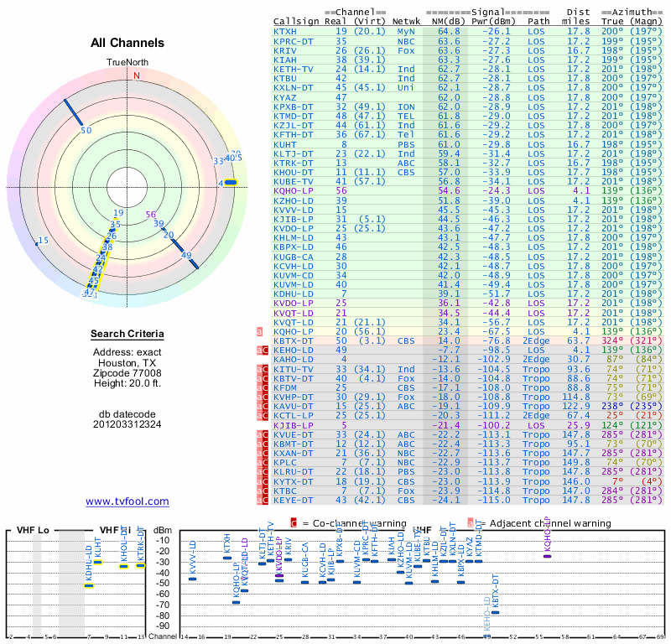Image resolution: width=671 pixels, height=644 pixels.
Task: Select the 64.8 NM(dB) value
Action: coord(449,31)
